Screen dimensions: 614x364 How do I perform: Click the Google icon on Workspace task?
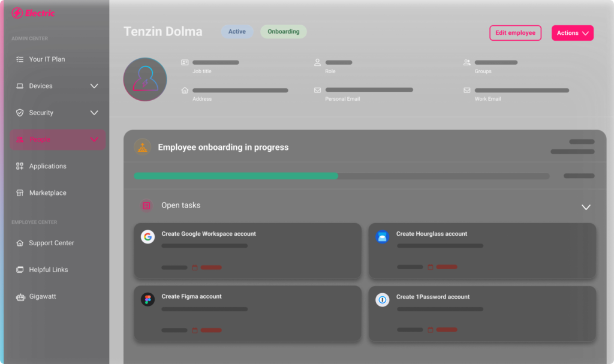tap(148, 237)
